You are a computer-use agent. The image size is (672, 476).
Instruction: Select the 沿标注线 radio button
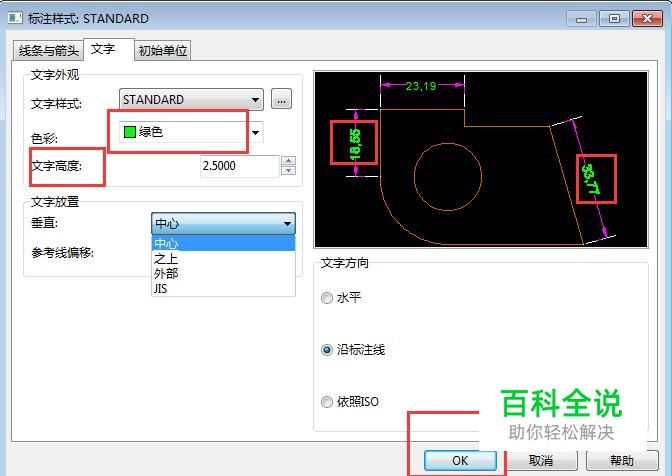click(327, 350)
